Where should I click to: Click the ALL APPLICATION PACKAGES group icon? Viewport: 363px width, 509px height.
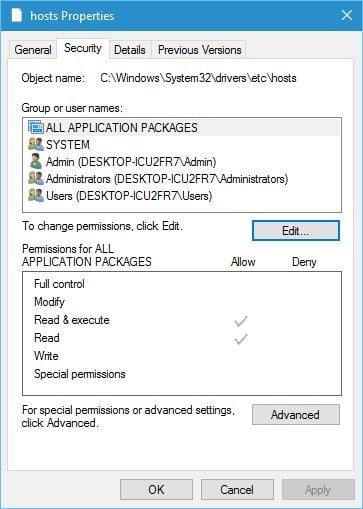pos(36,128)
